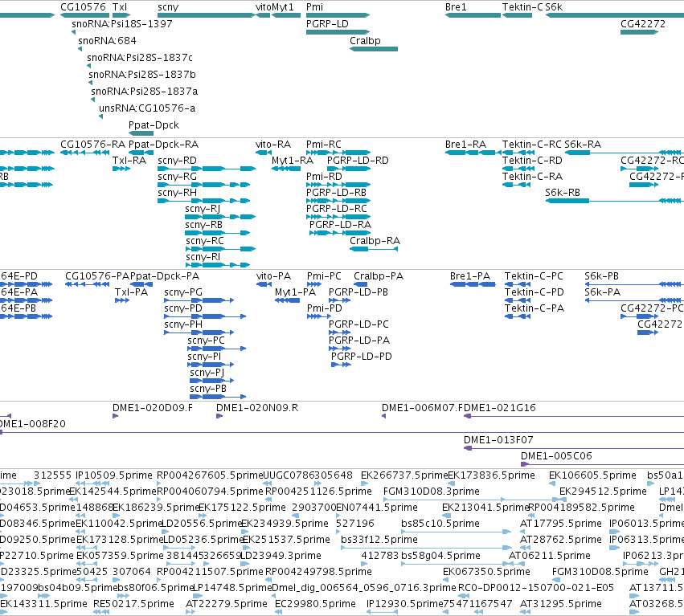
Task: Open the vito-RA transcript label
Action: coord(273,145)
